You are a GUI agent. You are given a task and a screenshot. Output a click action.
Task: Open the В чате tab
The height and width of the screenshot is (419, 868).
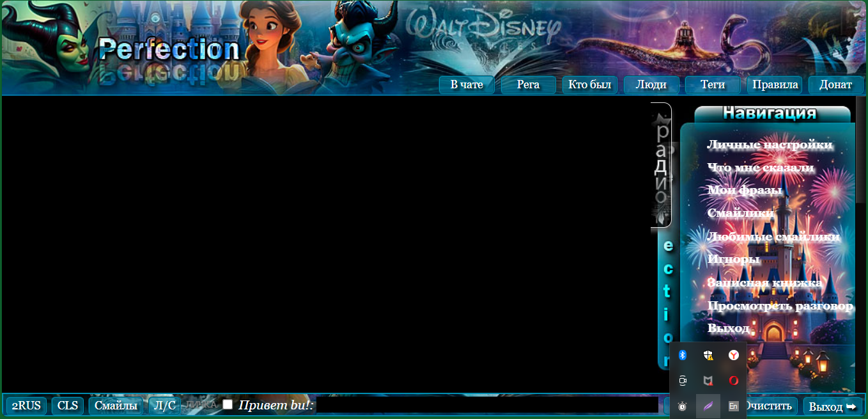coord(467,85)
